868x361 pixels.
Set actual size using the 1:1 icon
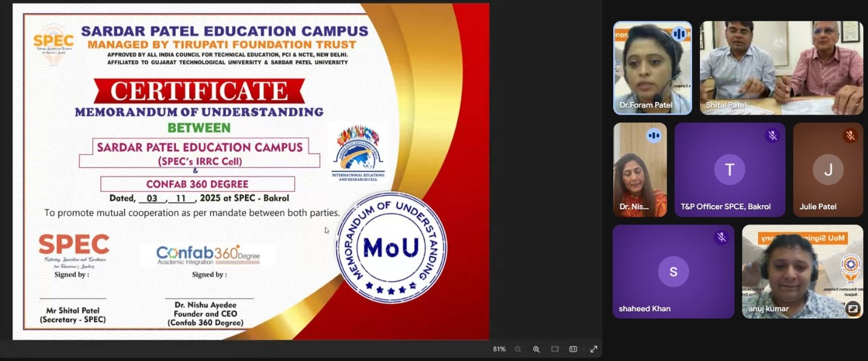pyautogui.click(x=573, y=349)
